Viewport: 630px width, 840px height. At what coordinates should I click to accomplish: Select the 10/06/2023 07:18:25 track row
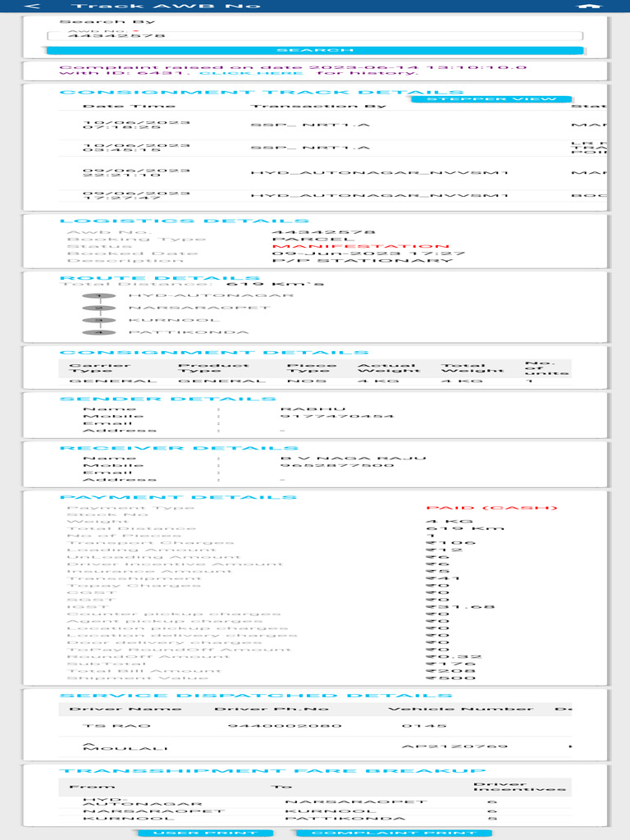(x=332, y=126)
